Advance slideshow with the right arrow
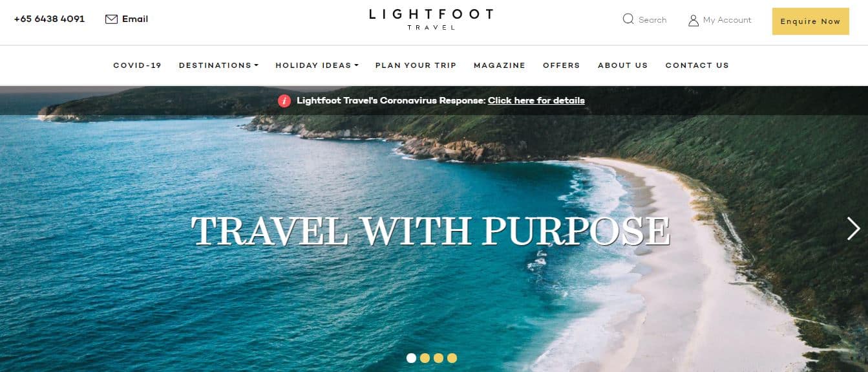The image size is (868, 372). point(854,228)
